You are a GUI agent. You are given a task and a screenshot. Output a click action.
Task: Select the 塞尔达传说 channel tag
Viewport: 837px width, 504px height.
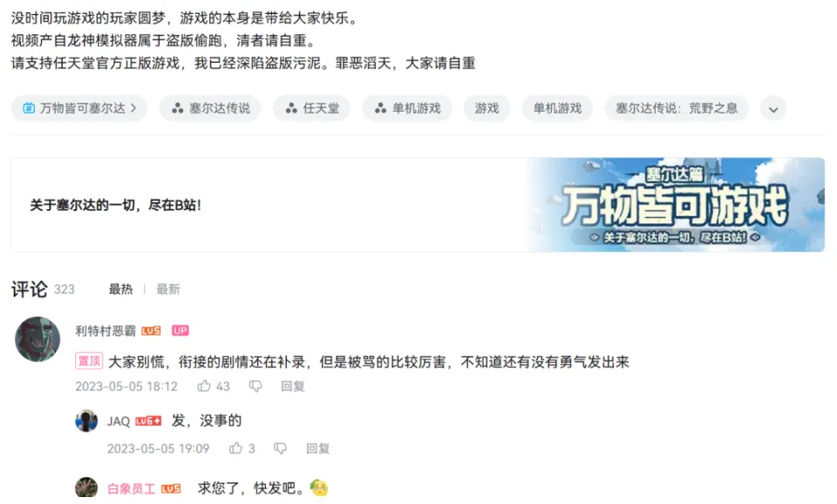[x=210, y=108]
